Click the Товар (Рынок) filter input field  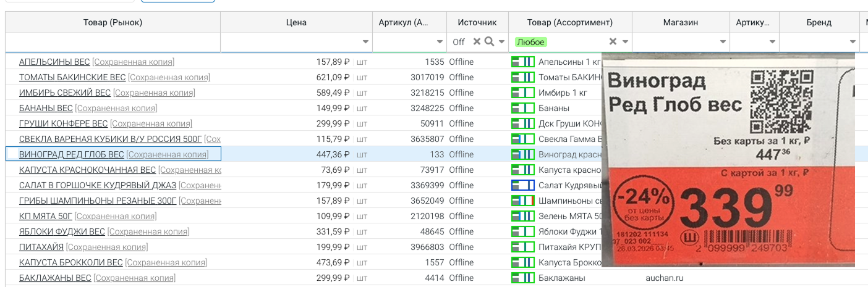click(x=113, y=42)
